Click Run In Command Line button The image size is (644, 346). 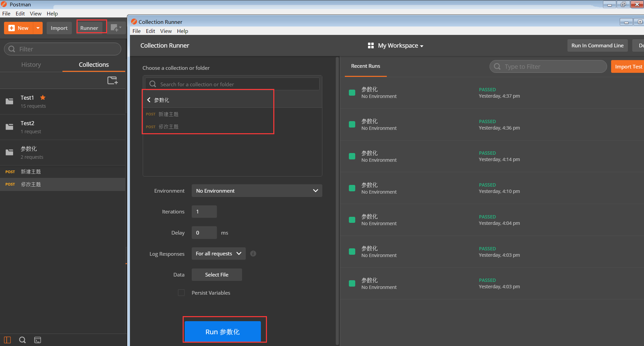click(597, 45)
